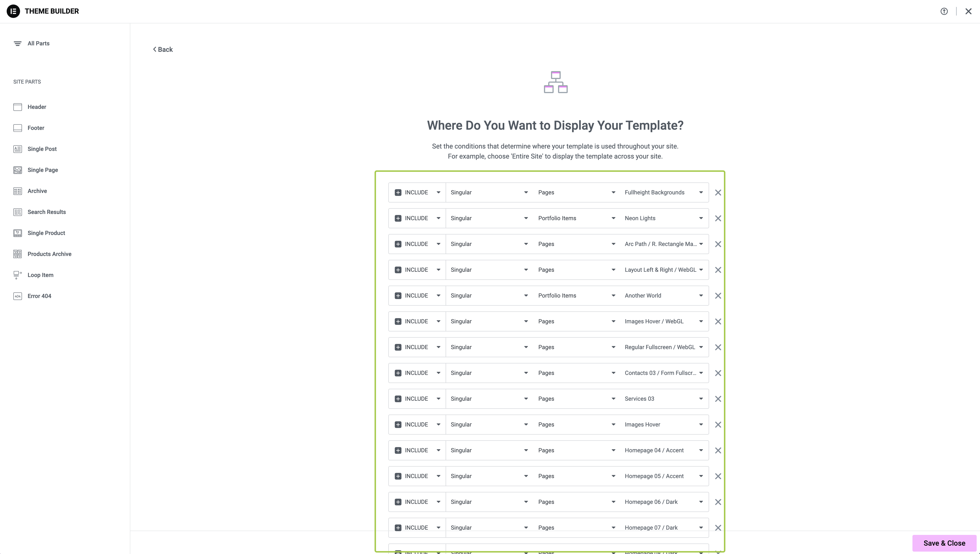
Task: Click the upload icon in top bar
Action: [x=944, y=11]
